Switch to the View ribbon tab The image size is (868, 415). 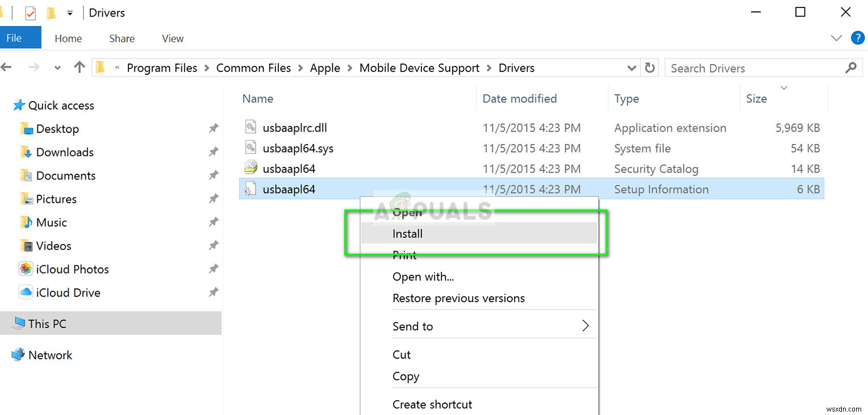pos(172,38)
